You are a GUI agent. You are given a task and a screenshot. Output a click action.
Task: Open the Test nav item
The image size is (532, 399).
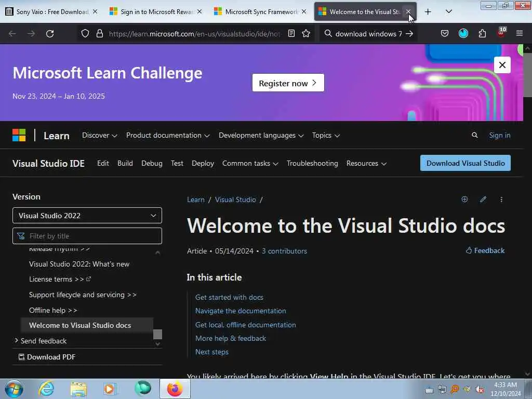pos(177,163)
